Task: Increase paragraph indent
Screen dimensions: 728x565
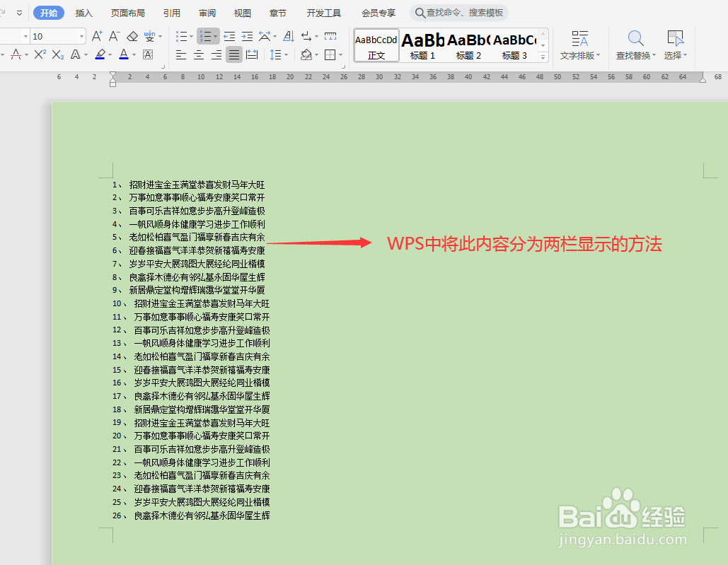Action: pos(247,36)
